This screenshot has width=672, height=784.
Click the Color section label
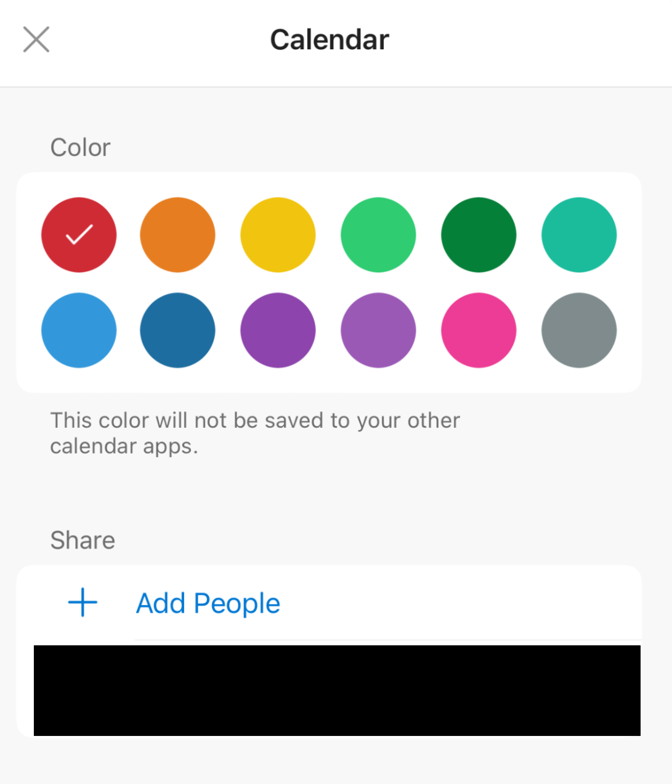pyautogui.click(x=81, y=148)
